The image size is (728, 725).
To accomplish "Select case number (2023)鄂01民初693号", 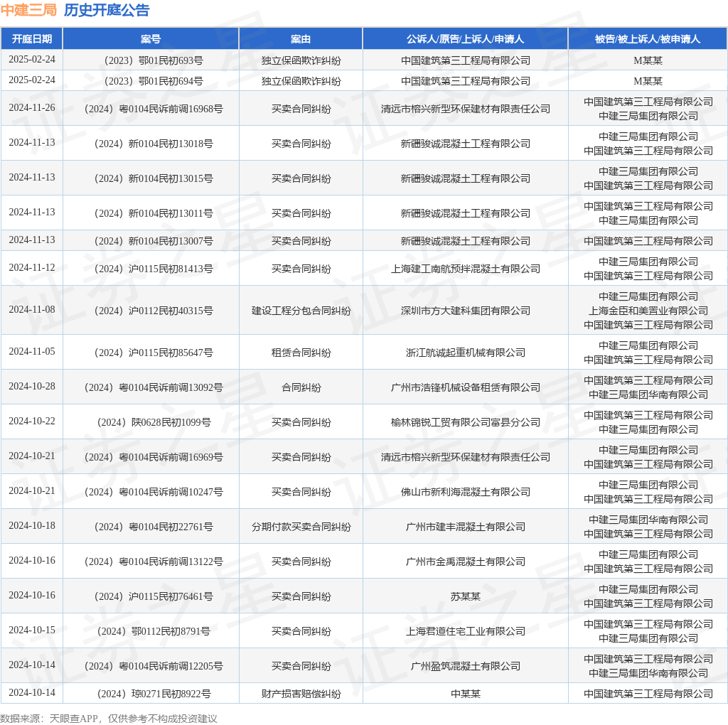I will (154, 60).
